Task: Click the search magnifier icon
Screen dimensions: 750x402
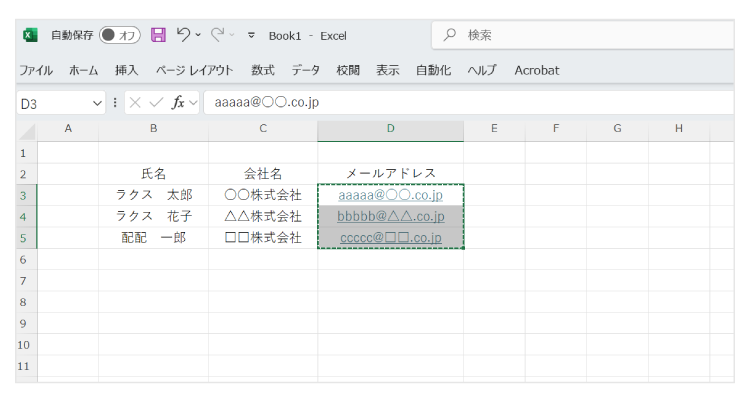Action: click(449, 34)
